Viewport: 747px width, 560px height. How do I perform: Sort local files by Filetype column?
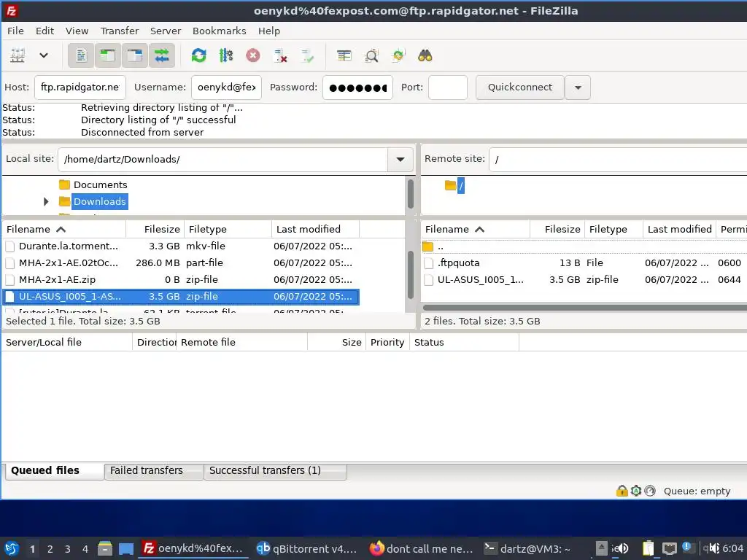pyautogui.click(x=227, y=230)
